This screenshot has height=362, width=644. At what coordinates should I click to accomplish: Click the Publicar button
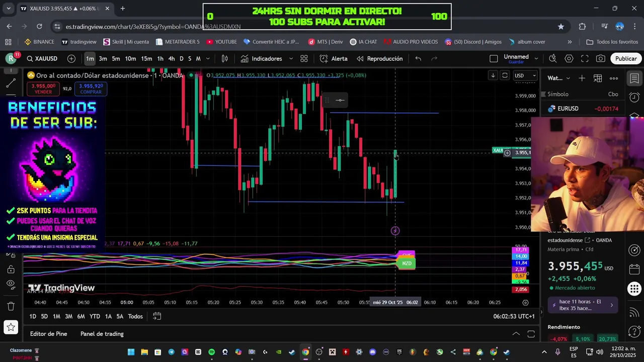(626, 59)
